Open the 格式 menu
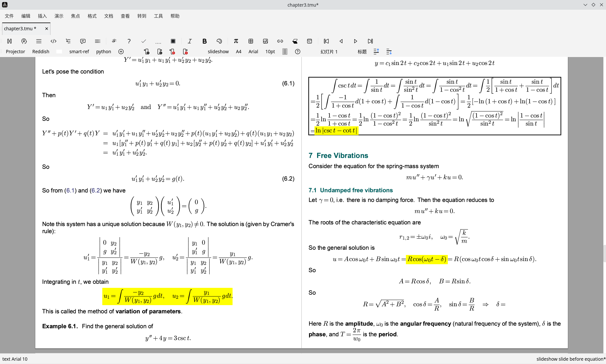The height and width of the screenshot is (364, 606). pos(92,16)
